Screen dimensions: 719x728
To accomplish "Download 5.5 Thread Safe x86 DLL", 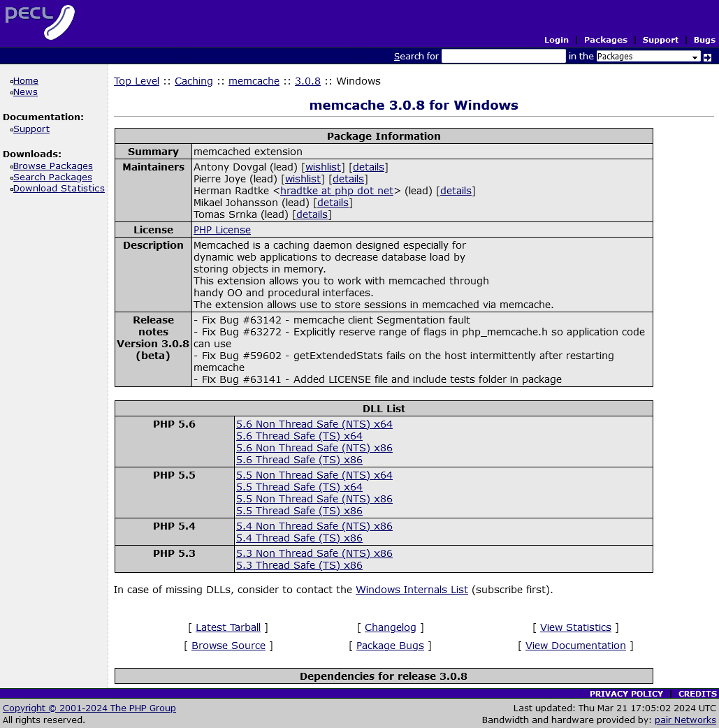I will 299,511.
